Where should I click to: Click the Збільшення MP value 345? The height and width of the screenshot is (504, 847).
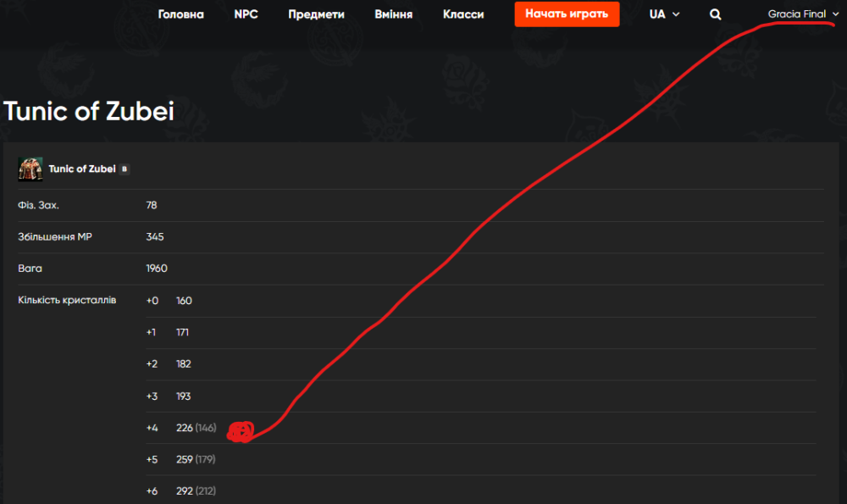(155, 237)
